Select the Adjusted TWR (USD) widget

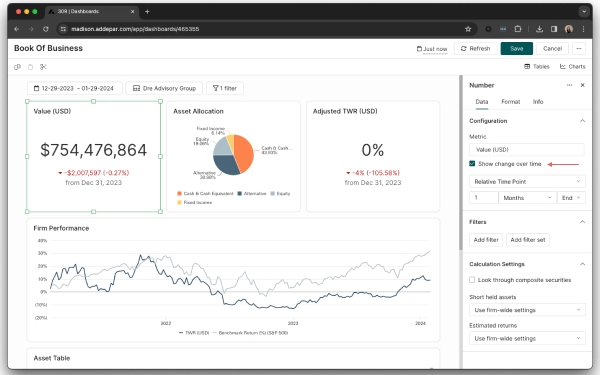373,157
